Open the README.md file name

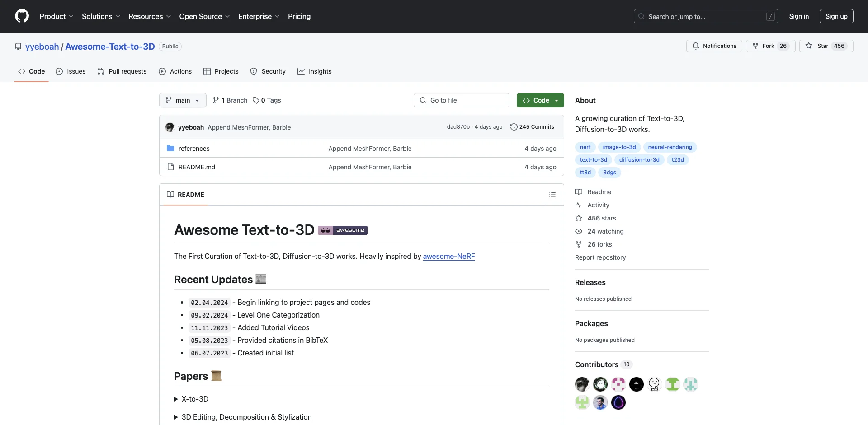[x=197, y=167]
